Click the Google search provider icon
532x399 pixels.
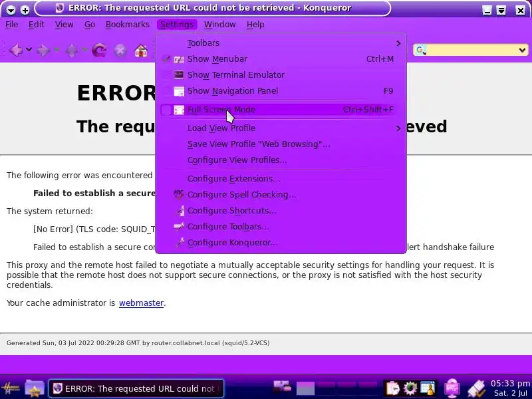click(x=421, y=51)
